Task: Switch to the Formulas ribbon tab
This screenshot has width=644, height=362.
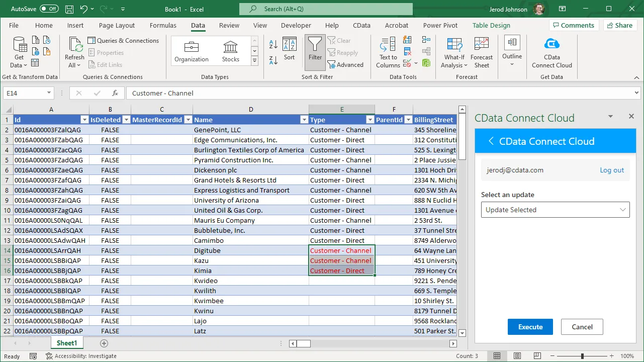Action: pos(163,25)
